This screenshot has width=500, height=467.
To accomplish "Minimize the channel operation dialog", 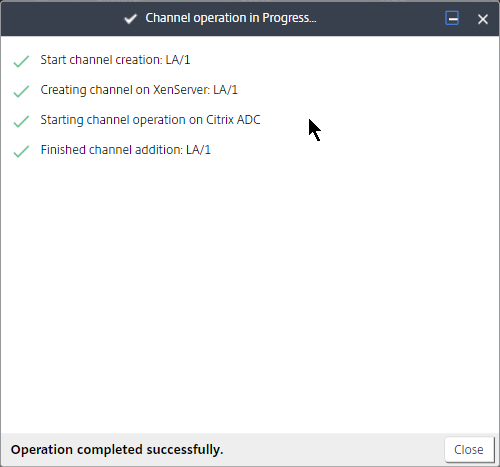I will (x=452, y=18).
